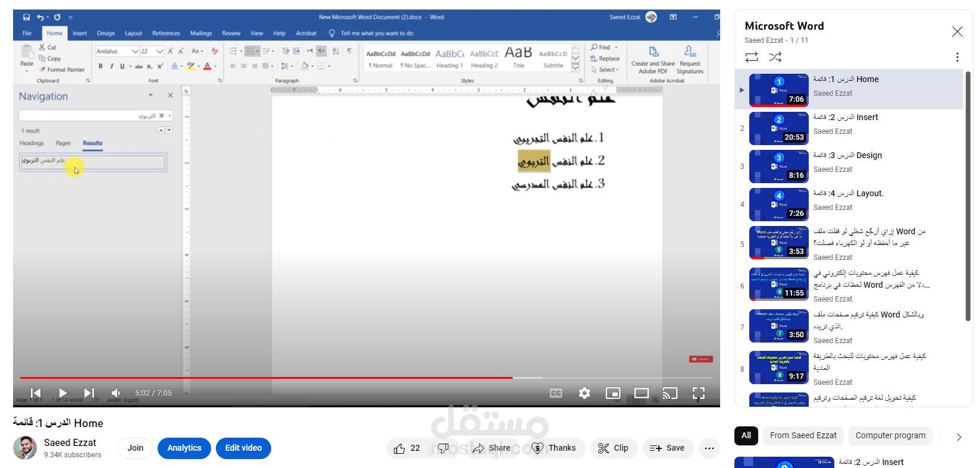The width and height of the screenshot is (980, 468).
Task: Open the References ribbon tab in Word
Action: [166, 33]
